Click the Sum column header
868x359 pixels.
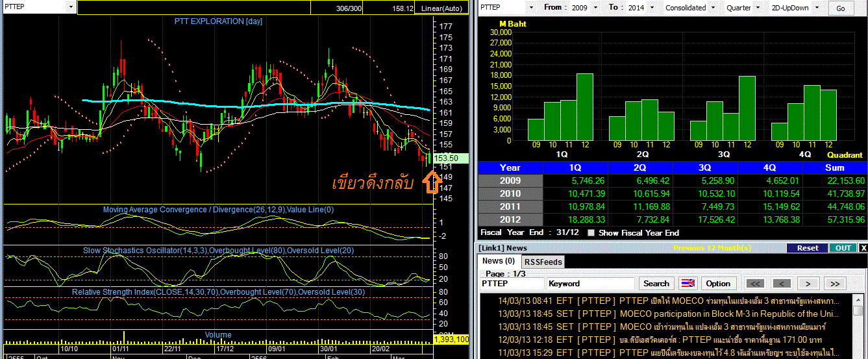click(835, 167)
